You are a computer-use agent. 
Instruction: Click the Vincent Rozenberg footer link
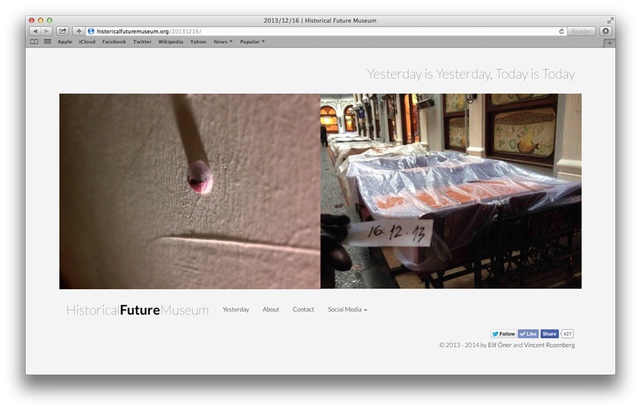point(550,345)
